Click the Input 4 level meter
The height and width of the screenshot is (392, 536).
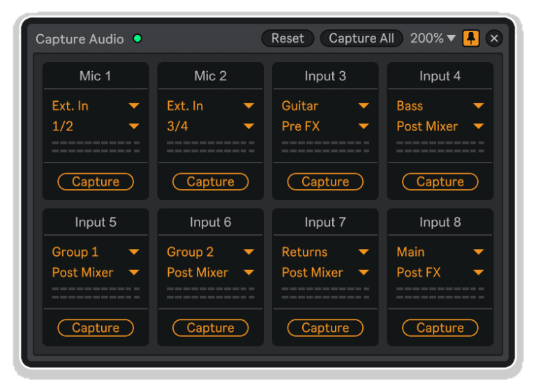coord(440,146)
